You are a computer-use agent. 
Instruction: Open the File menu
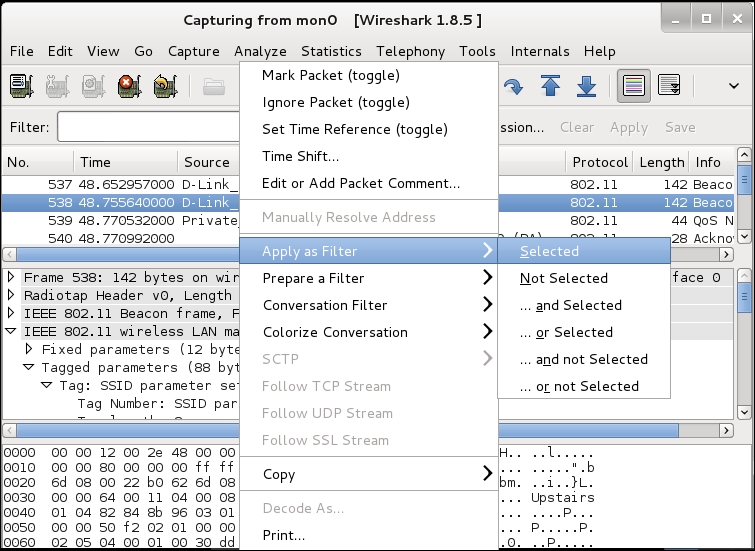[x=22, y=51]
